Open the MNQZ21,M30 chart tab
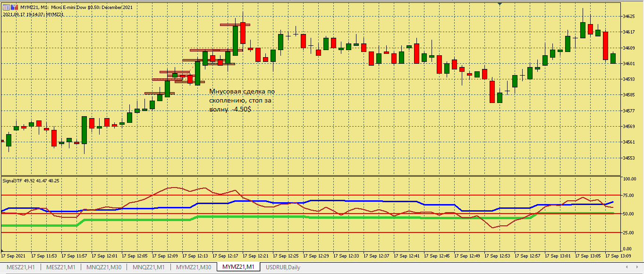This screenshot has height=274, width=644. [104, 267]
